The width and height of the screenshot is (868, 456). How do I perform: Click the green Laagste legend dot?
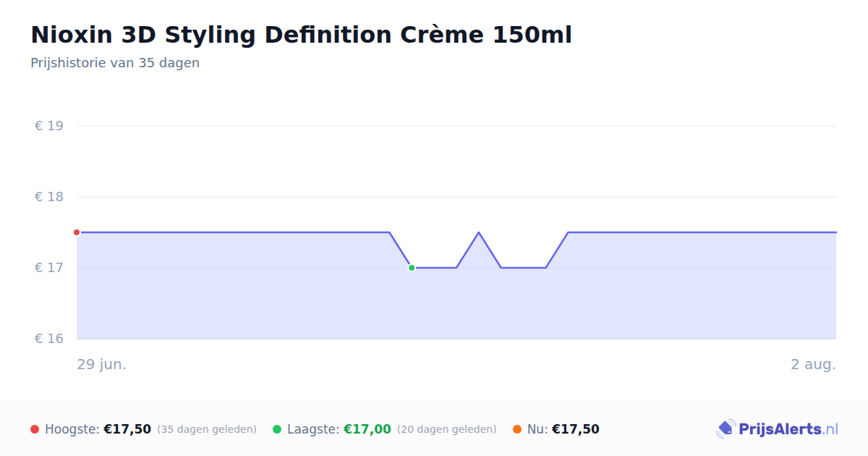277,429
